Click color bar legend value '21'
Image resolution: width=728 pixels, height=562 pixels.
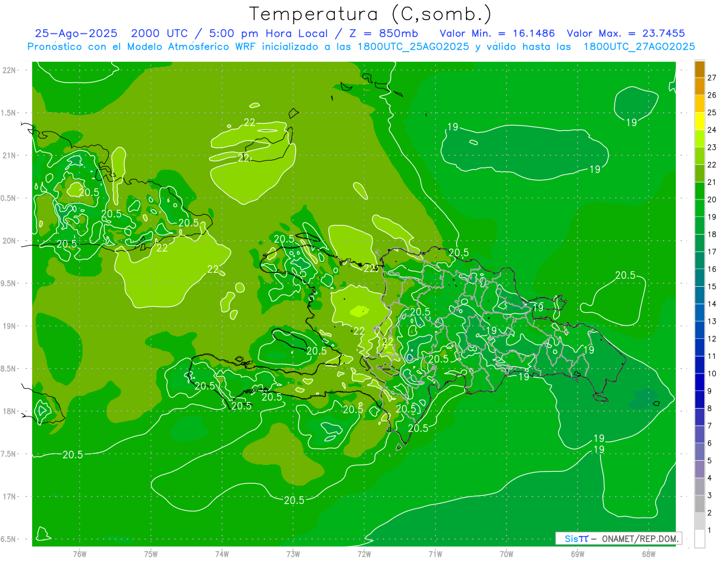(712, 182)
